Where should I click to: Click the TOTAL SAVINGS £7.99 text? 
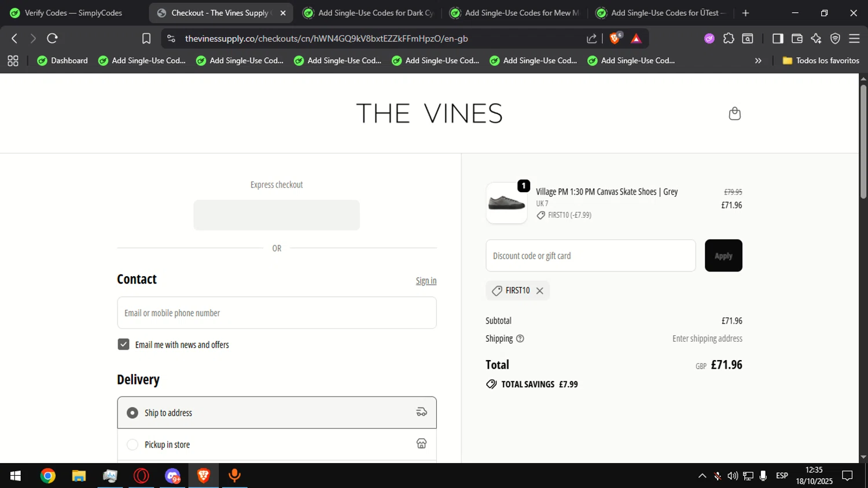(x=539, y=384)
